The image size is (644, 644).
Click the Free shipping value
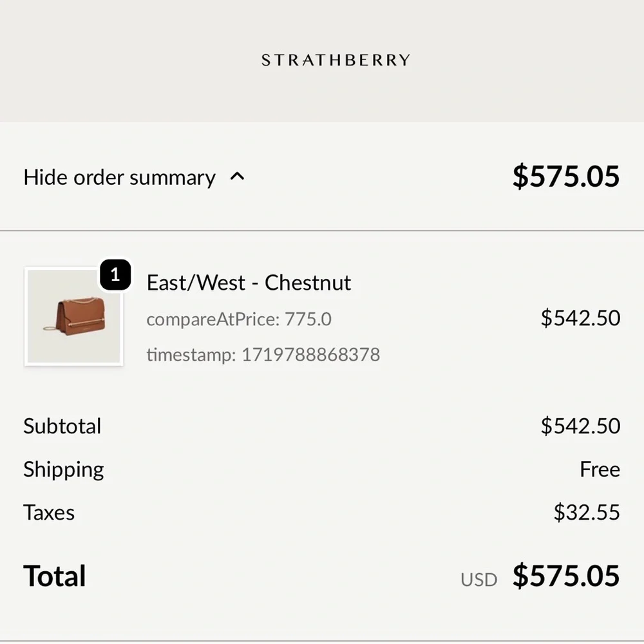click(x=600, y=469)
